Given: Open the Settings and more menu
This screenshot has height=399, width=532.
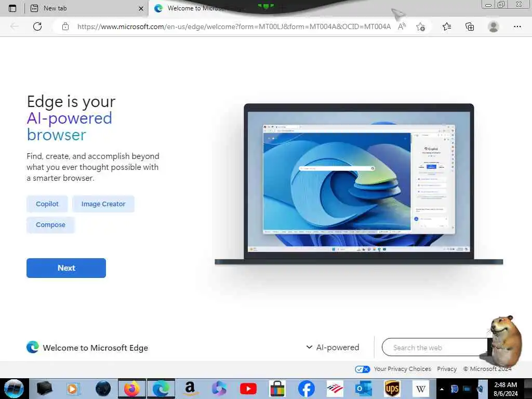Looking at the screenshot, I should 517,26.
